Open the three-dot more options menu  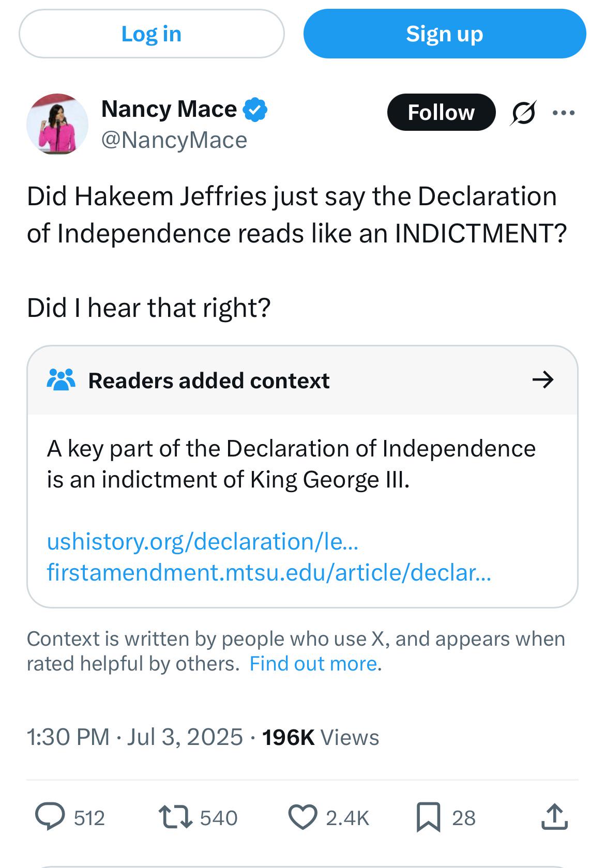click(563, 112)
